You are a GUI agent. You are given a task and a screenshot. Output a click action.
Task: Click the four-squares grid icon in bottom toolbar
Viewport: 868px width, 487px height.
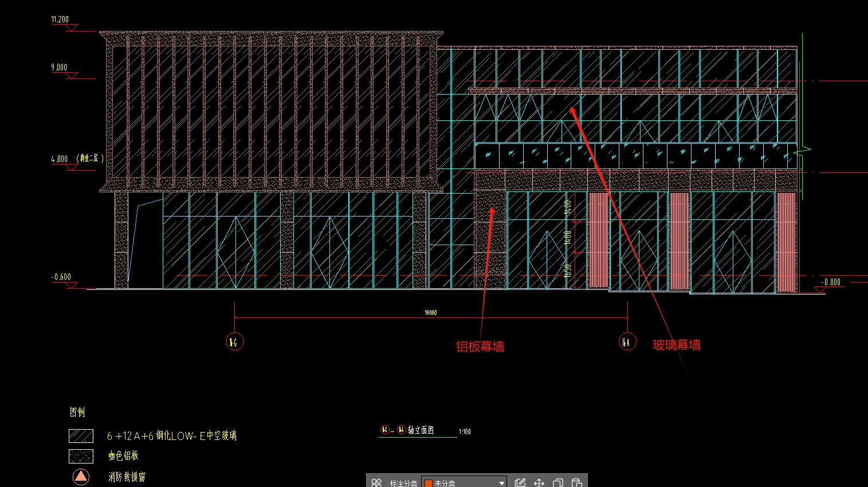(376, 483)
